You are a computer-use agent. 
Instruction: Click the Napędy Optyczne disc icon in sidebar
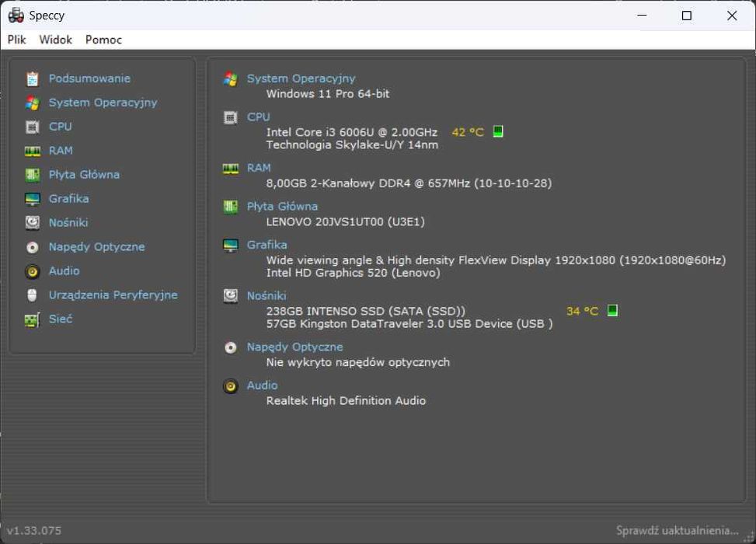pos(33,247)
